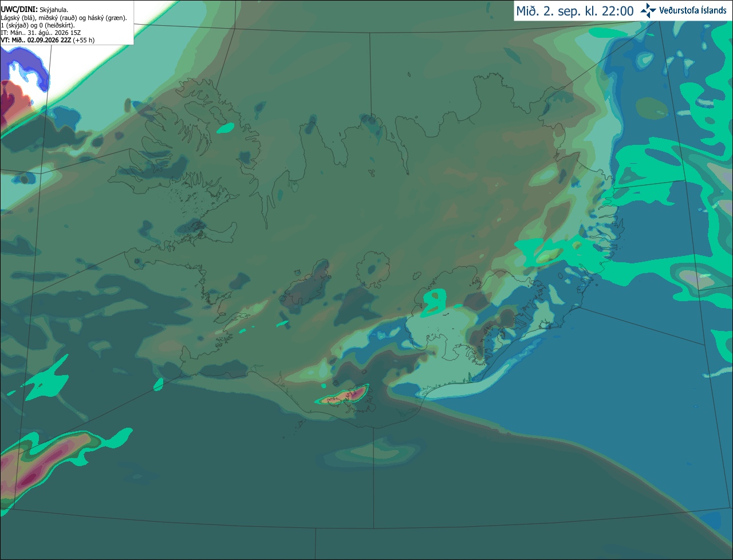
Task: Click the Veðurstofa Íslands name text
Action: click(692, 10)
